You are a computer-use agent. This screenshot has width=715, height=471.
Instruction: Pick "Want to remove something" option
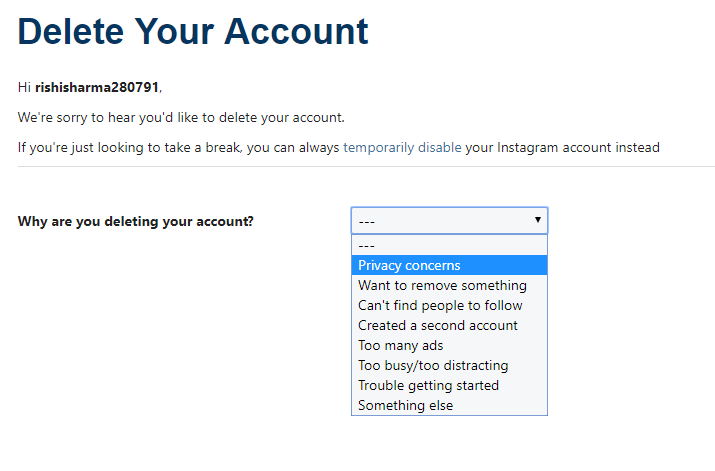[442, 285]
